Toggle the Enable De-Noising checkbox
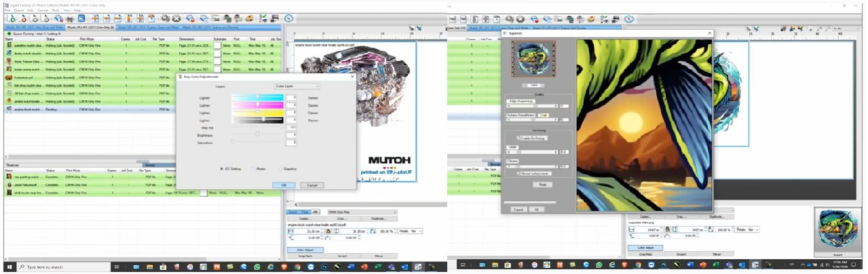The width and height of the screenshot is (868, 274). pyautogui.click(x=519, y=138)
